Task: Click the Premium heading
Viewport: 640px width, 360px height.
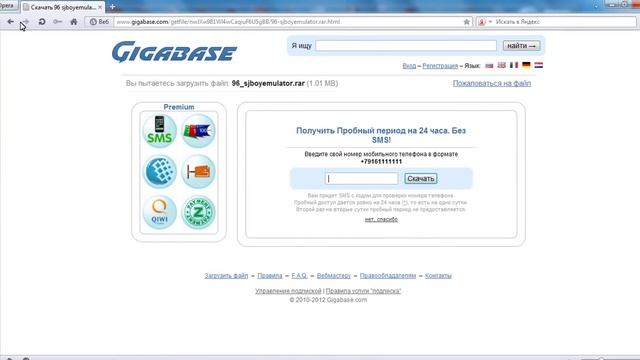Action: coord(179,107)
